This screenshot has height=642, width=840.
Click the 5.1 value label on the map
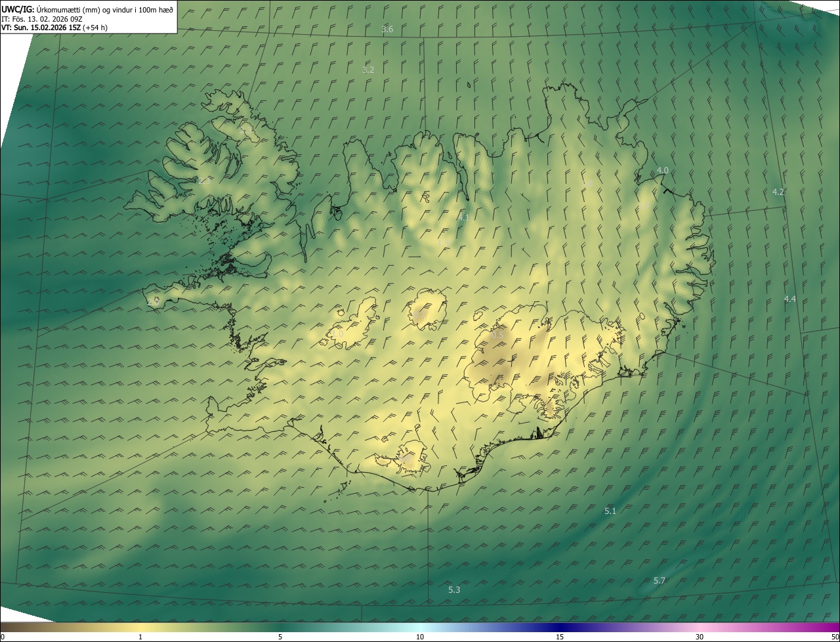click(x=610, y=511)
